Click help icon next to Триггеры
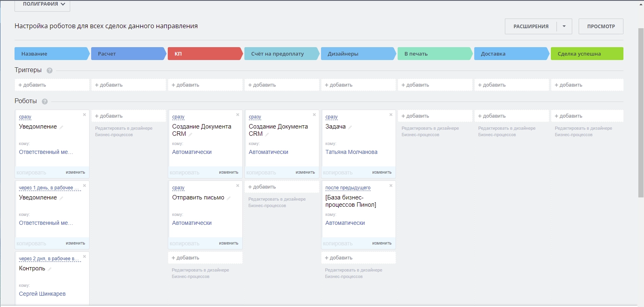644x307 pixels. [x=50, y=71]
